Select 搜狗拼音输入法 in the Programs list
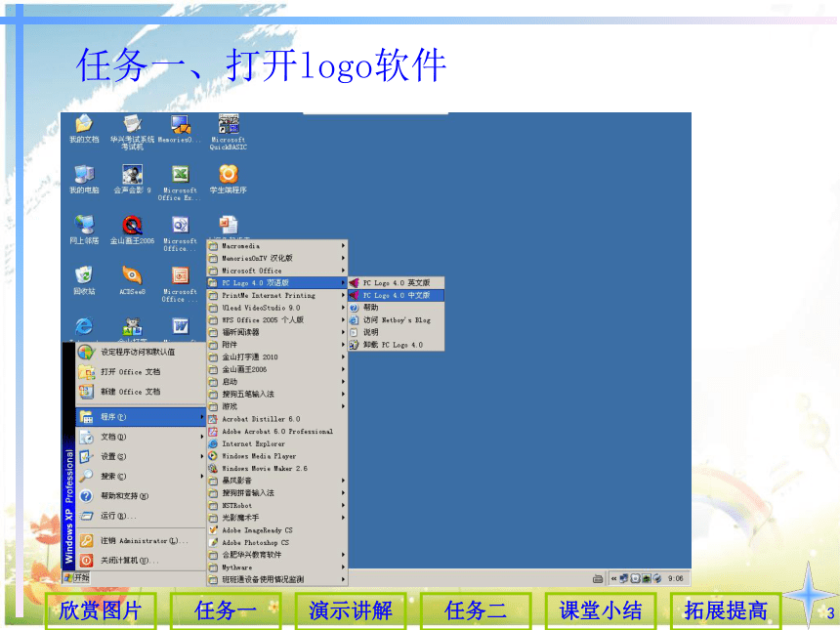This screenshot has height=630, width=840. pyautogui.click(x=277, y=493)
